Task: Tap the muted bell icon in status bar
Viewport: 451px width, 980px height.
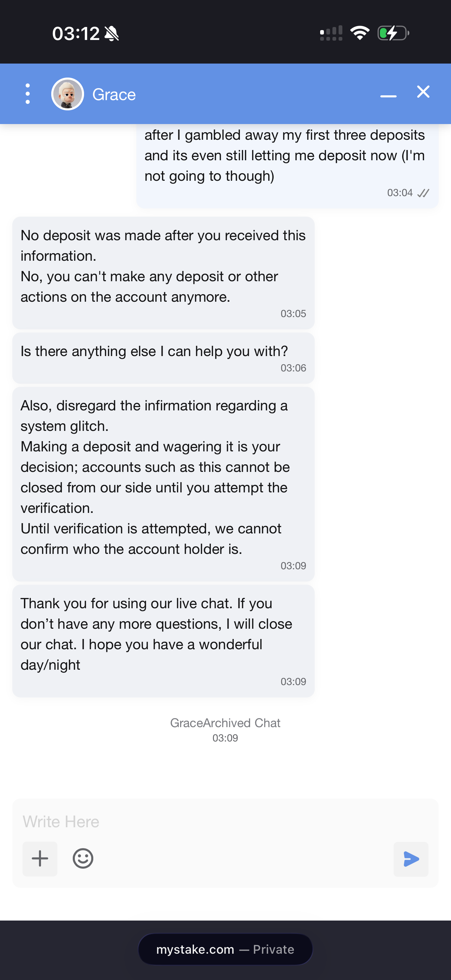Action: tap(111, 33)
